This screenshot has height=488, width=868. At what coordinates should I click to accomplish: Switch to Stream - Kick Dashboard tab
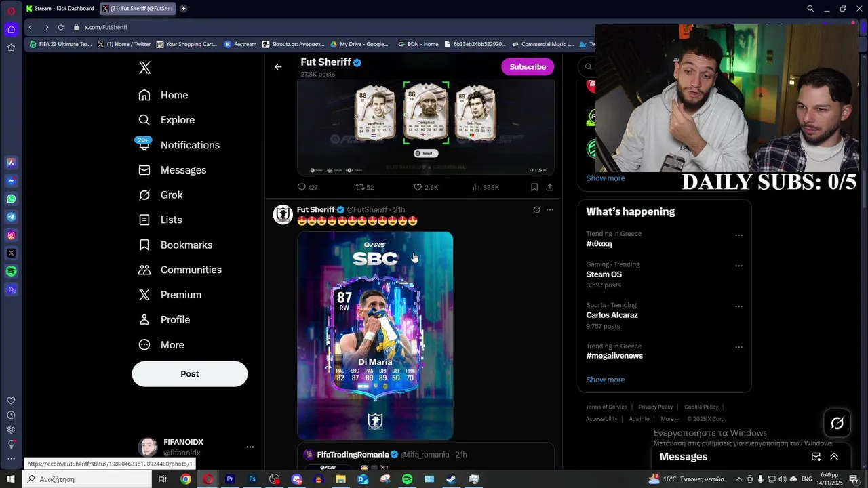[60, 9]
